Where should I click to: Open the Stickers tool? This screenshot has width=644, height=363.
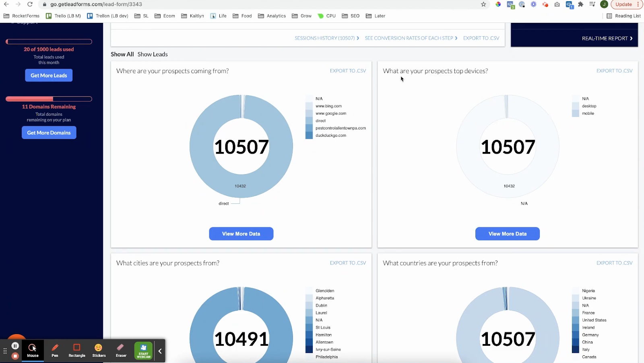point(98,350)
